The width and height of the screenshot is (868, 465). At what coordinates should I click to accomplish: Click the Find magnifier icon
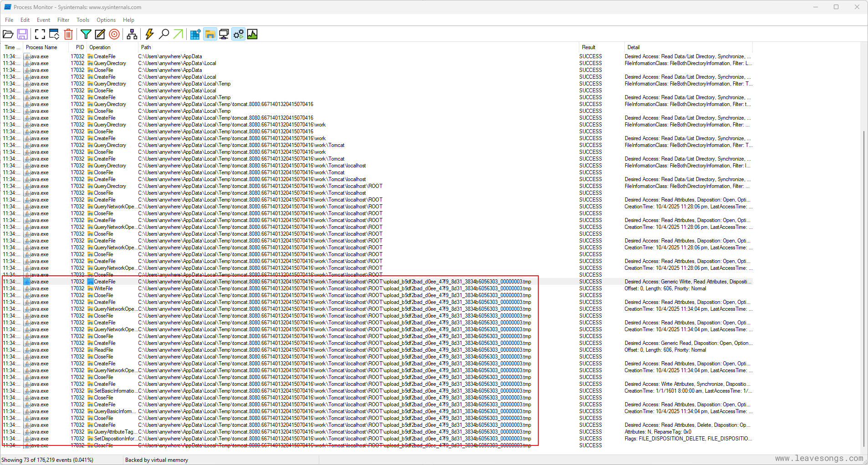164,34
